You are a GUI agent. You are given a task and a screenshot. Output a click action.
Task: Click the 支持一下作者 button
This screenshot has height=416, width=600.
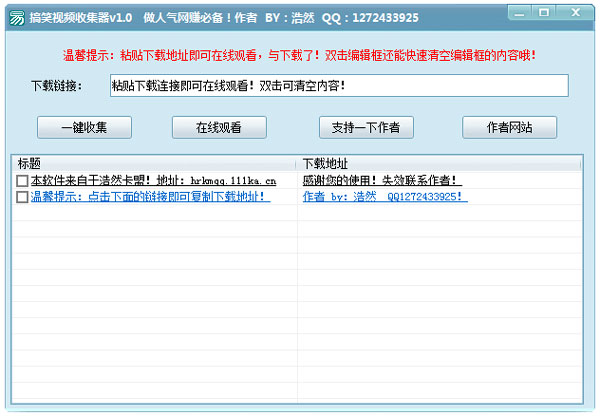(365, 127)
